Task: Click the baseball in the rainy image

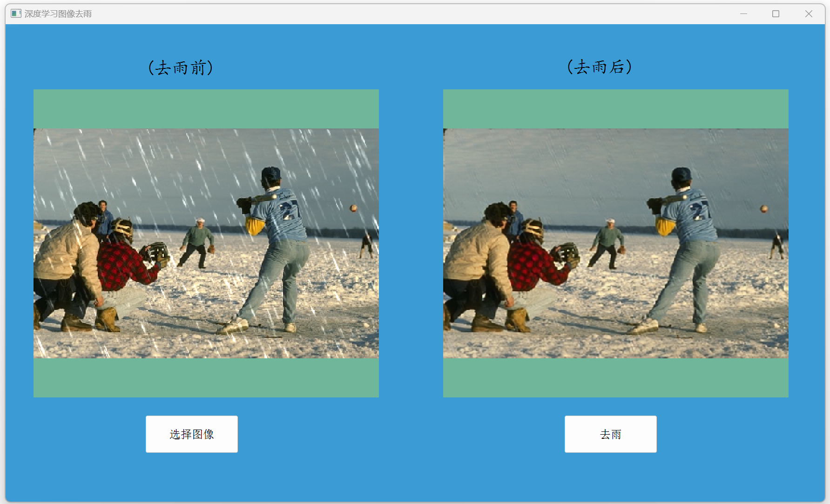Action: (354, 208)
